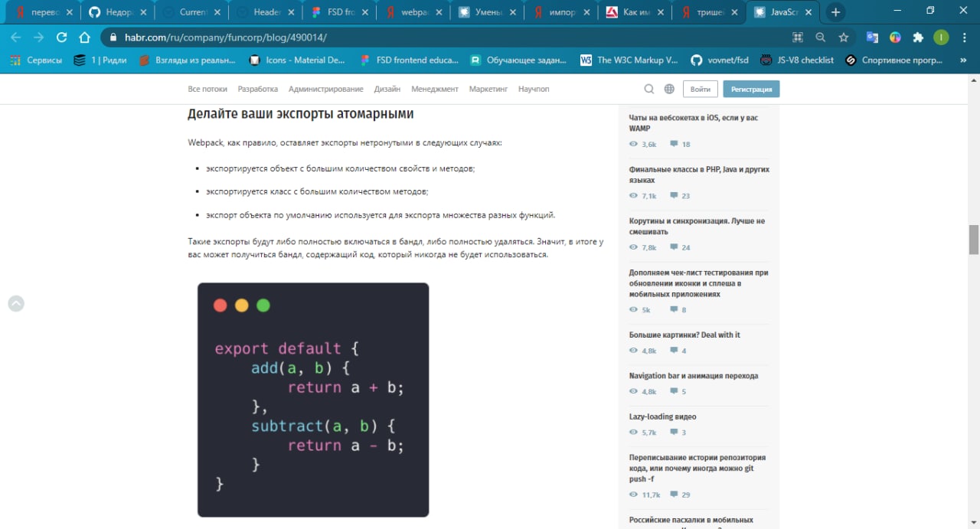Click the Регистрация button
The width and height of the screenshot is (980, 529).
[x=751, y=90]
